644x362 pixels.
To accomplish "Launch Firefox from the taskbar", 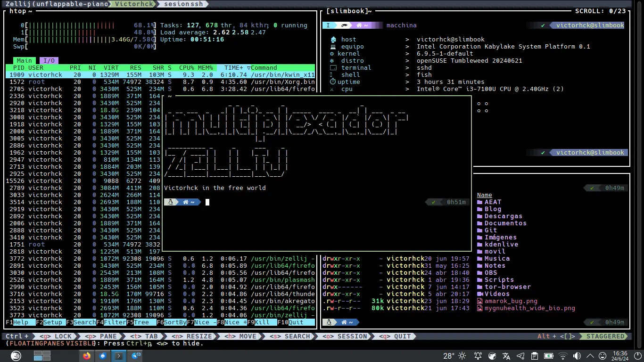I will 86,356.
